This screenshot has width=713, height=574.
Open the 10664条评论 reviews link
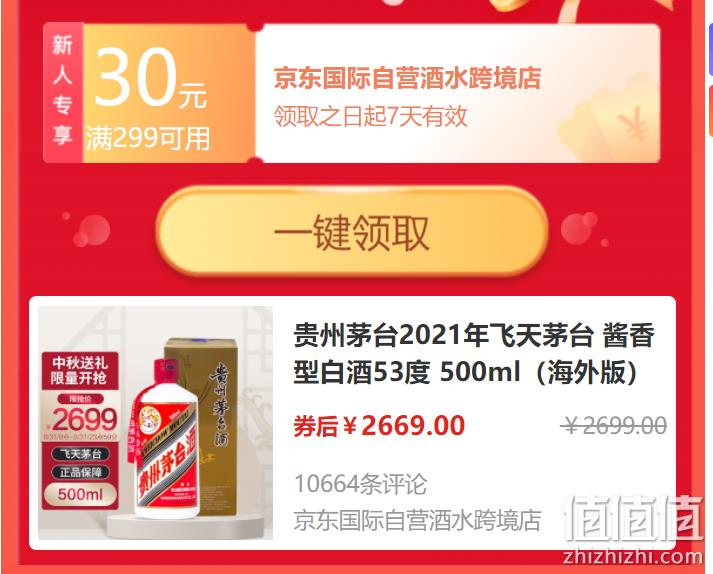click(361, 484)
